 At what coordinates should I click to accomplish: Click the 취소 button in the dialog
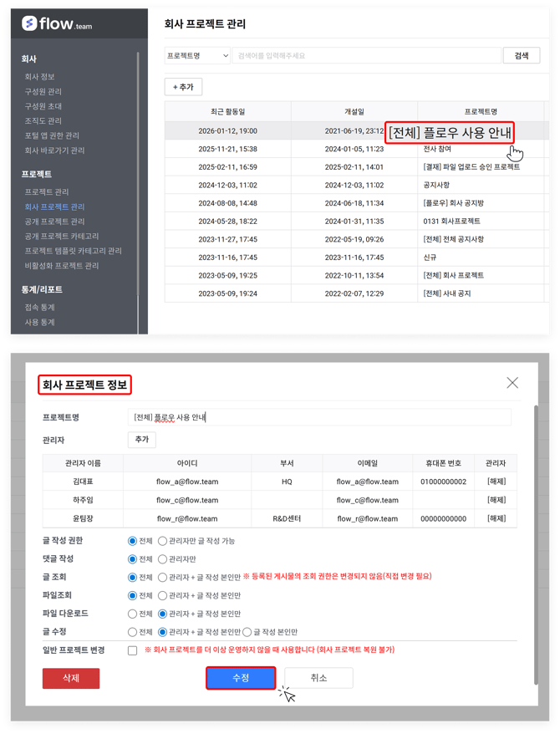pos(318,678)
